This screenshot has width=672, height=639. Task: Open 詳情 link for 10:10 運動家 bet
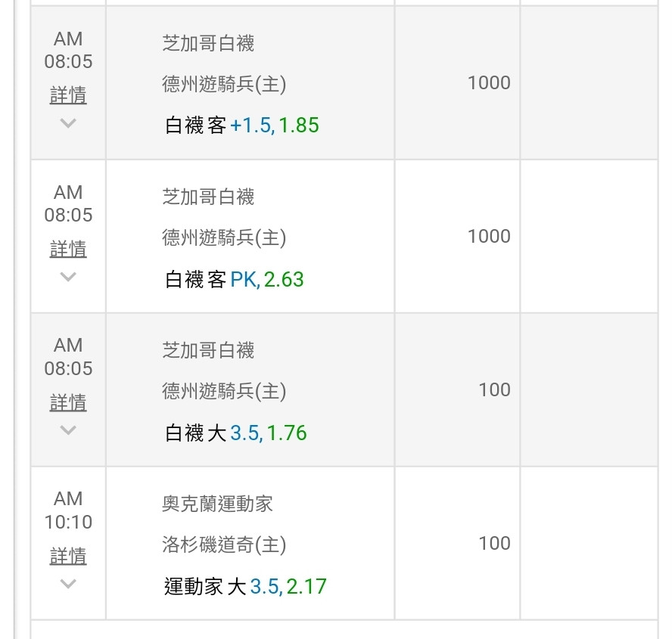click(68, 556)
